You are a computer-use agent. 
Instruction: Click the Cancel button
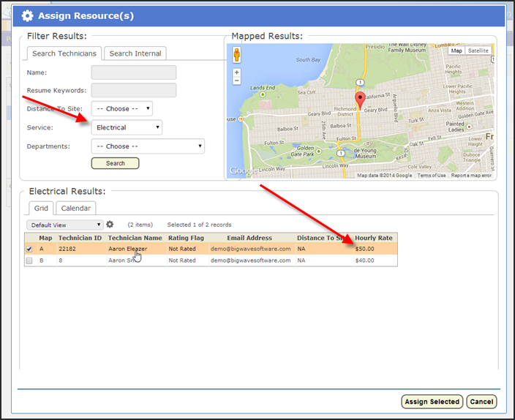(481, 402)
